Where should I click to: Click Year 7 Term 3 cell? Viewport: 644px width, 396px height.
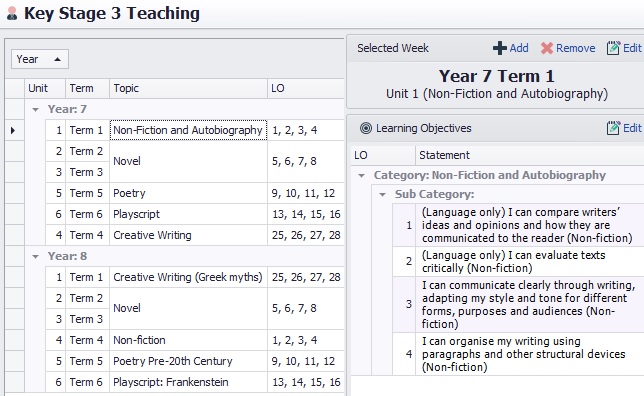(x=87, y=172)
